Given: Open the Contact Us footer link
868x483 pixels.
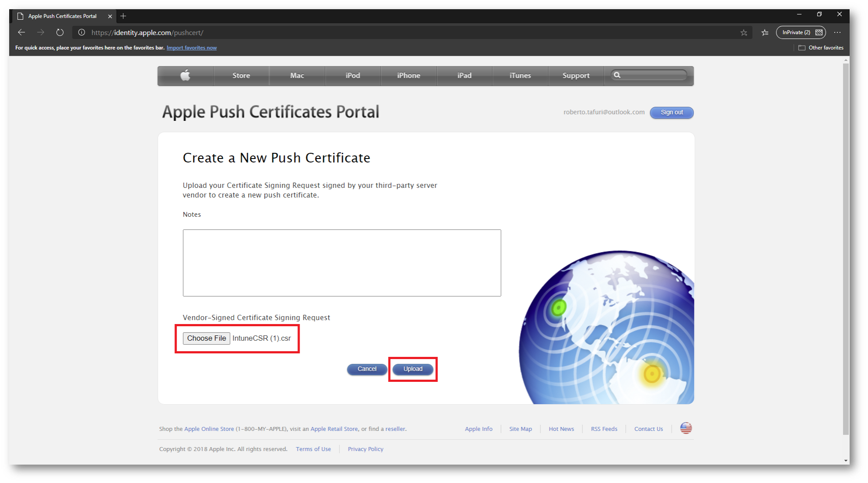Looking at the screenshot, I should point(649,429).
